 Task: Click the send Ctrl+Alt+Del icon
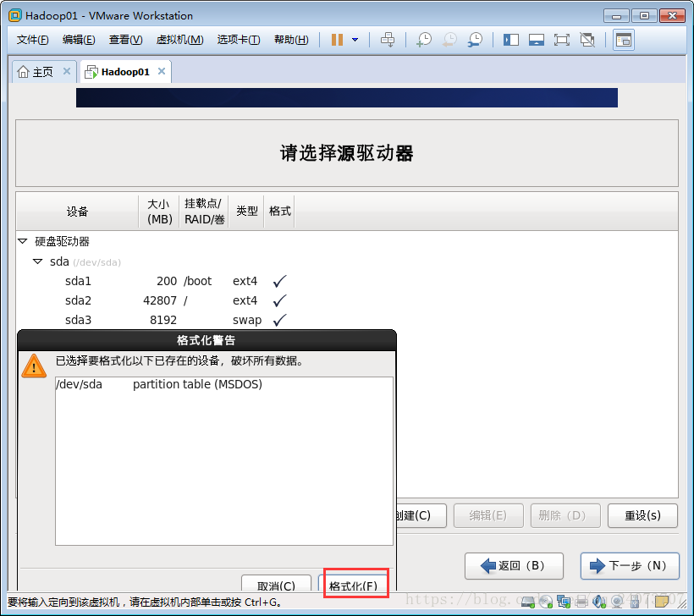tap(388, 40)
